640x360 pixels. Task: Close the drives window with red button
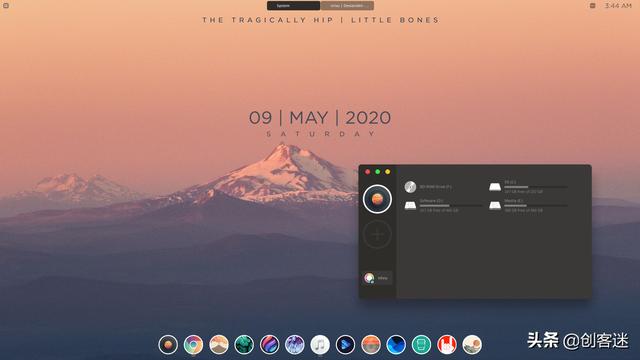367,172
